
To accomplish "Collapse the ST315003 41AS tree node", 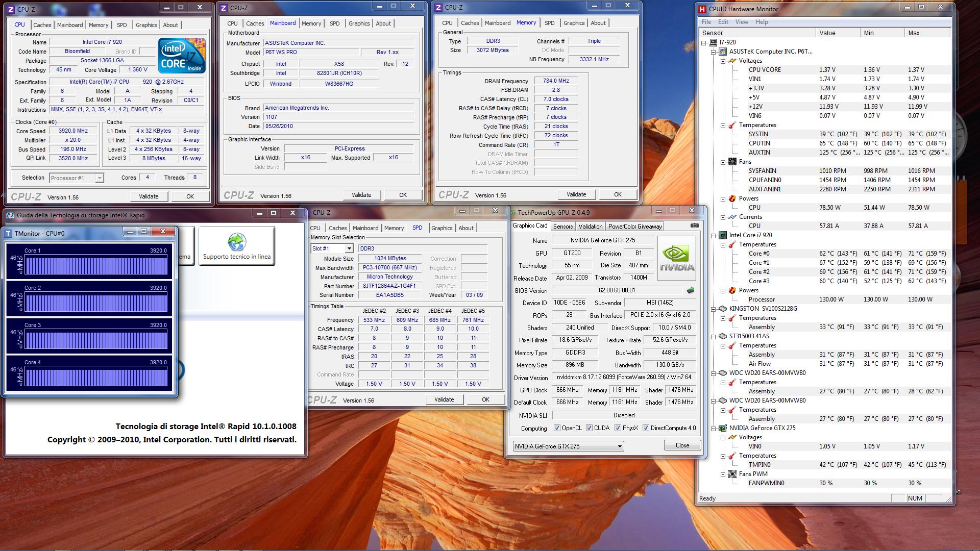I will (714, 336).
